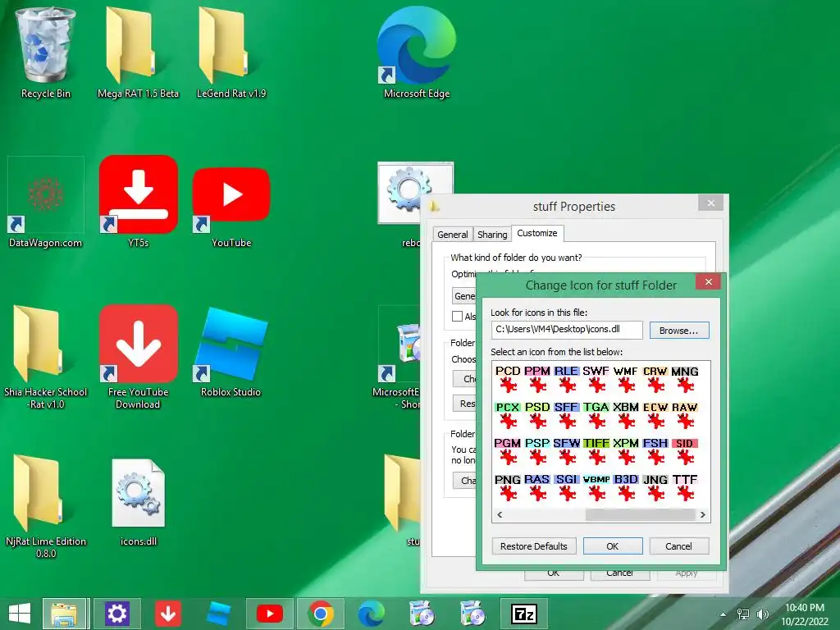Pick the SWF icon

(596, 379)
